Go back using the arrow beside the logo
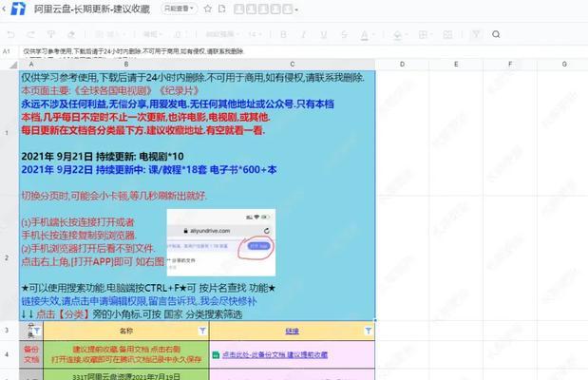Image resolution: width=588 pixels, height=380 pixels. (4, 9)
